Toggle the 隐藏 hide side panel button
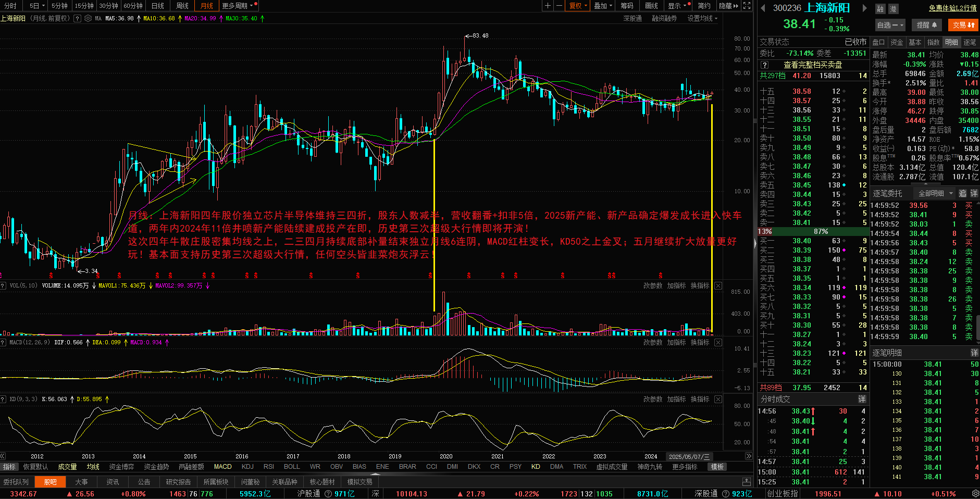This screenshot has width=980, height=499. coord(728,6)
